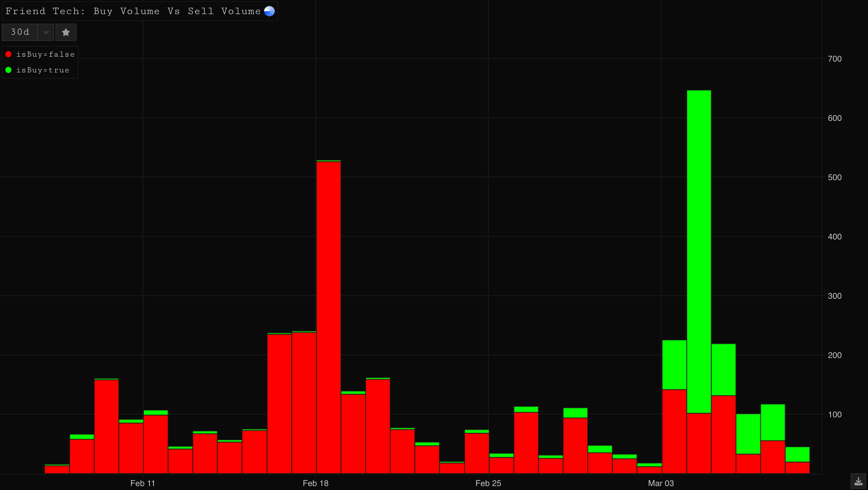Image resolution: width=868 pixels, height=490 pixels.
Task: Click the chart title 'Friend Tech: Buy Volume Vs Sell Volume'
Action: point(133,11)
